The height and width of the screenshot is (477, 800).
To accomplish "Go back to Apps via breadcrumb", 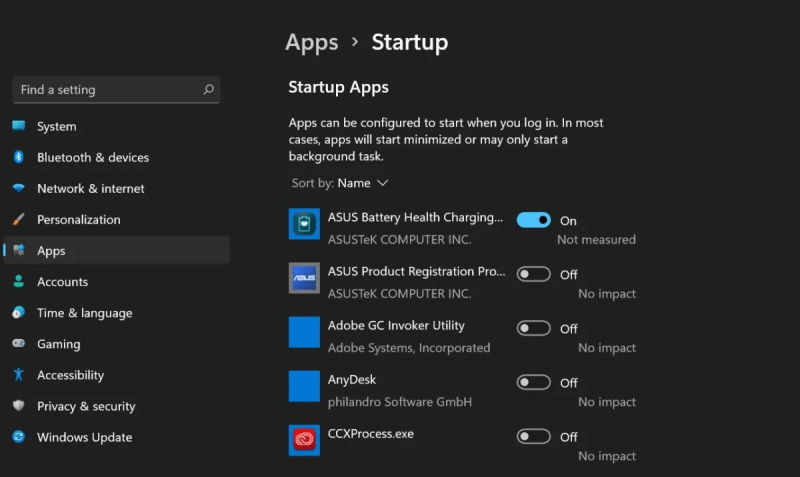I will pos(312,43).
